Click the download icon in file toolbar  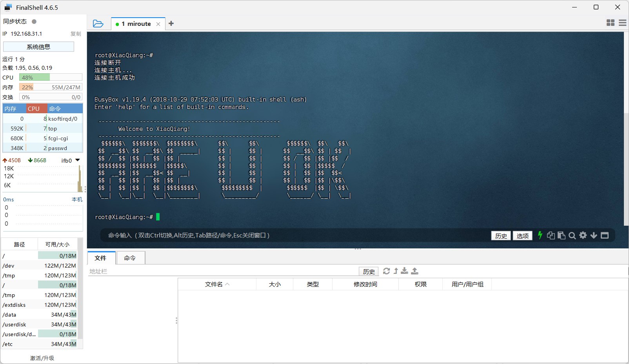(x=405, y=271)
